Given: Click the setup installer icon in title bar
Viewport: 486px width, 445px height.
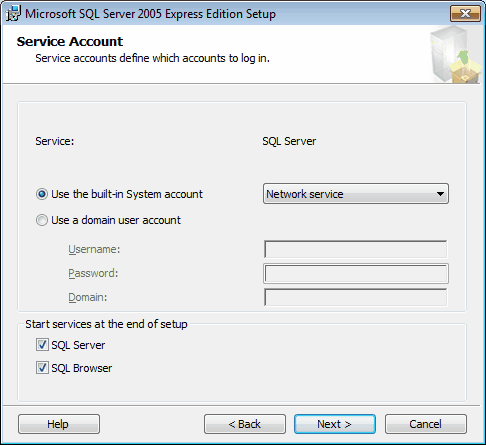Looking at the screenshot, I should 13,14.
